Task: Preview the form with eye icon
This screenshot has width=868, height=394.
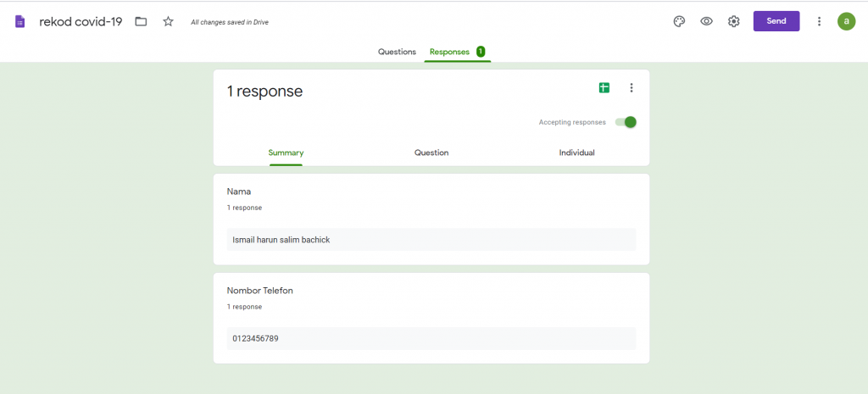Action: [706, 21]
